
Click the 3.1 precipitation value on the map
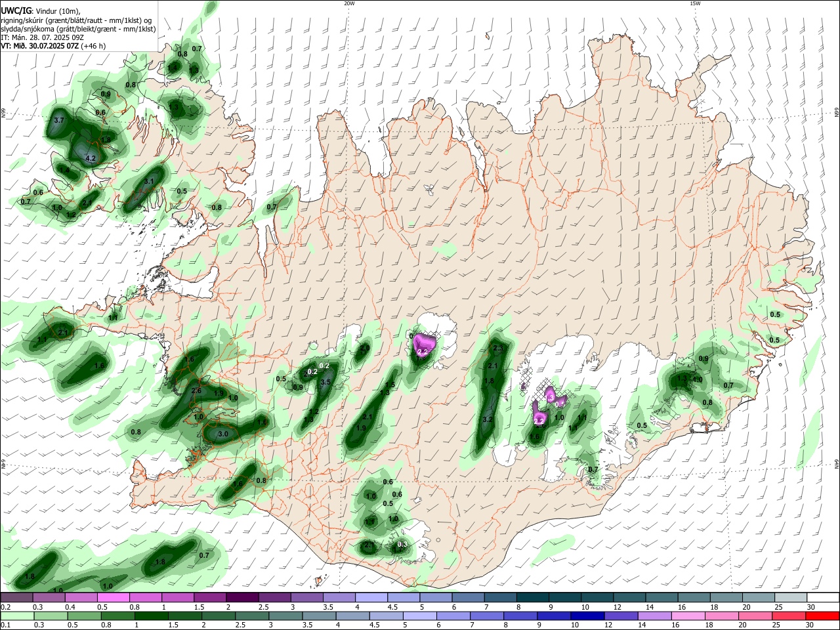coord(149,182)
